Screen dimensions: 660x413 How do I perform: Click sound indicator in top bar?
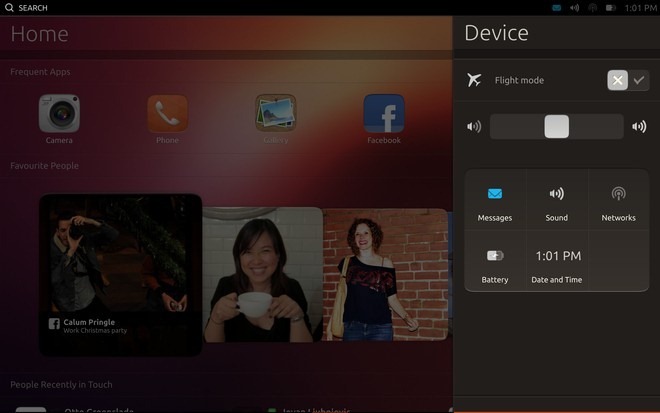pyautogui.click(x=575, y=8)
